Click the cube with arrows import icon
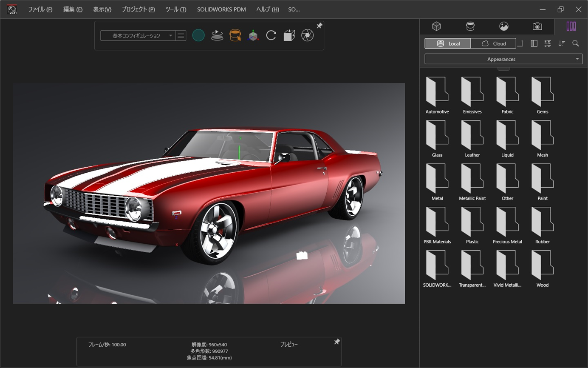Screen dimensions: 588x368 click(289, 35)
